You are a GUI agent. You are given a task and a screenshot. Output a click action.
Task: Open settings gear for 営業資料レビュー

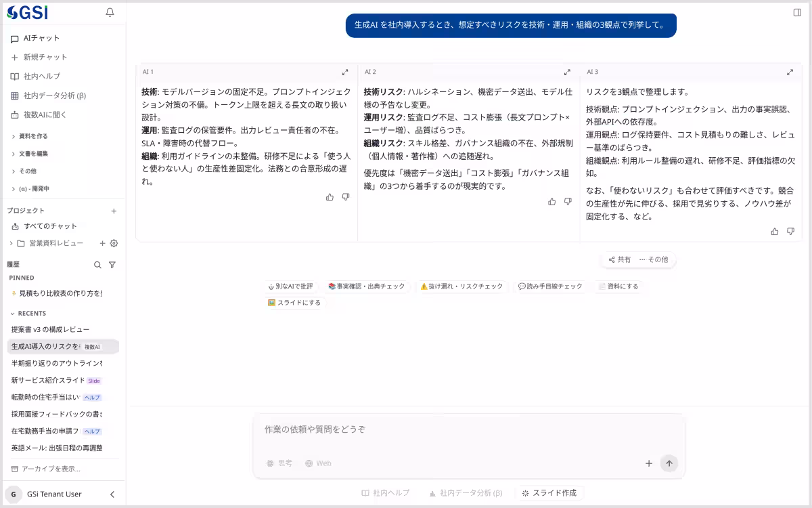click(x=114, y=243)
